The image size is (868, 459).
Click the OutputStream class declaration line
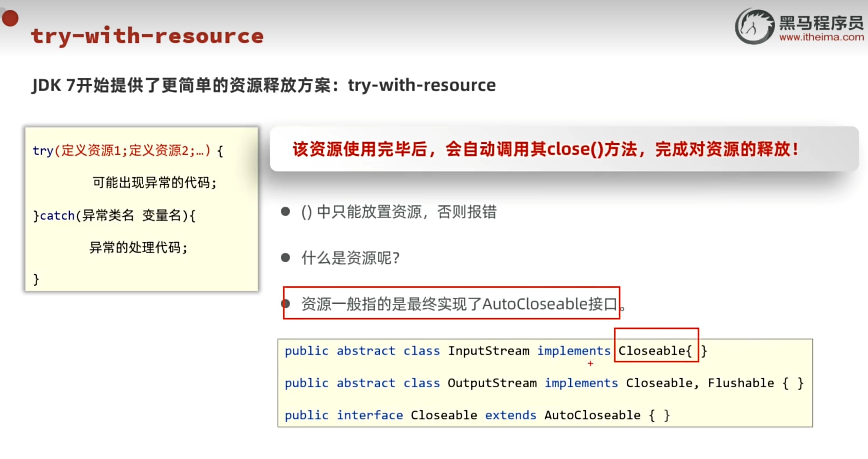click(544, 383)
